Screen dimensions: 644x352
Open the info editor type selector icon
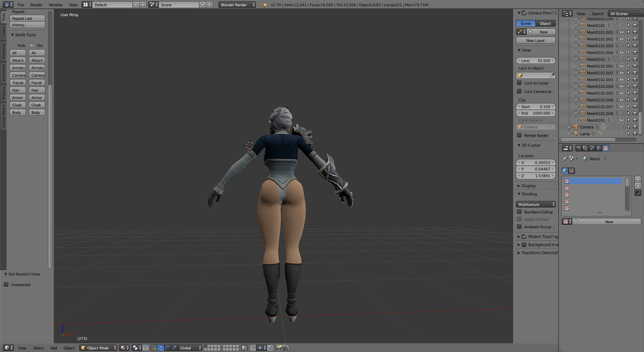click(8, 5)
